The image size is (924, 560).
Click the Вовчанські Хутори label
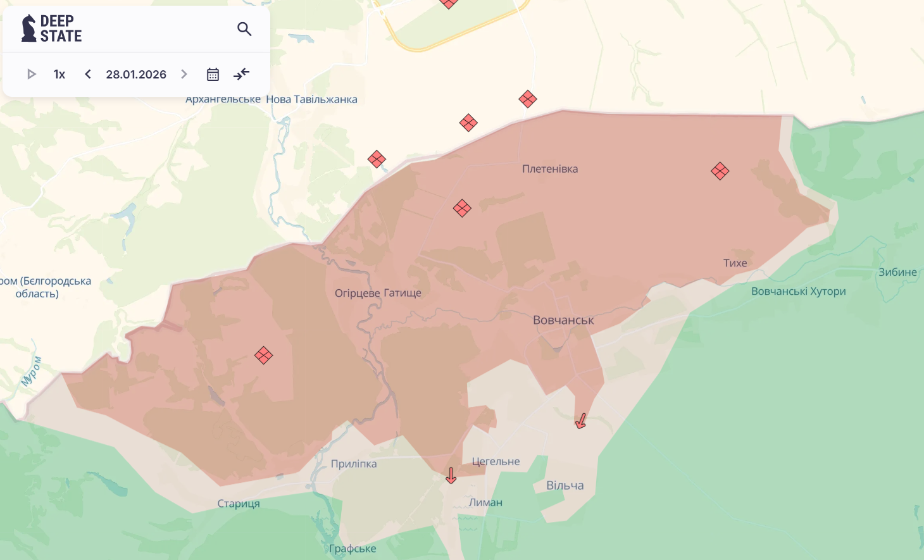[798, 292]
